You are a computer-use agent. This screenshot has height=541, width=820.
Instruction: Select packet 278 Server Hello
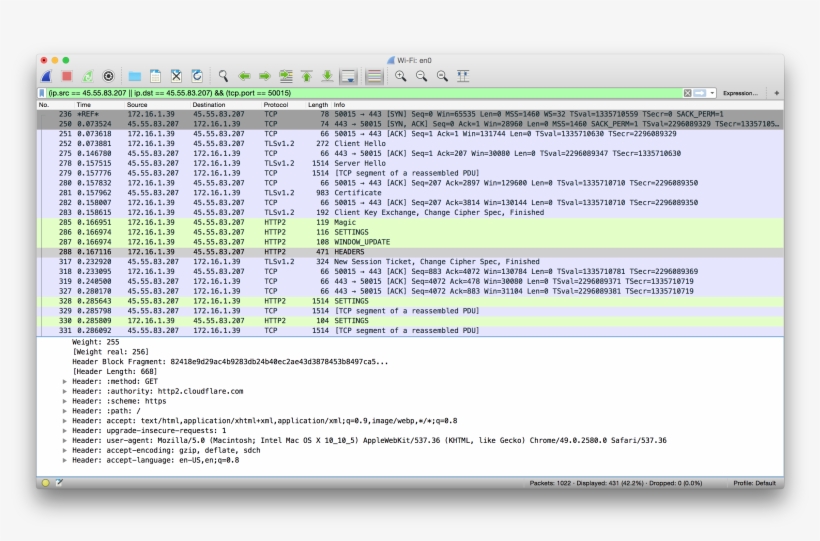pos(410,163)
